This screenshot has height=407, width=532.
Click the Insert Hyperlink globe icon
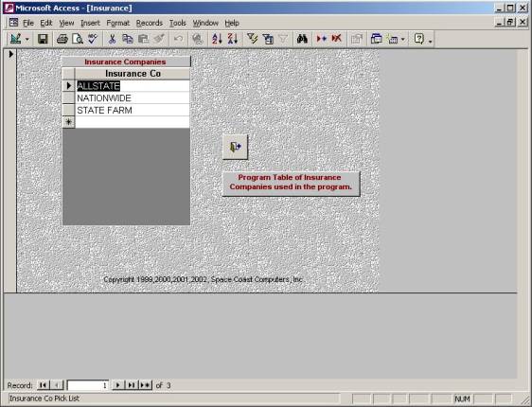[198, 39]
